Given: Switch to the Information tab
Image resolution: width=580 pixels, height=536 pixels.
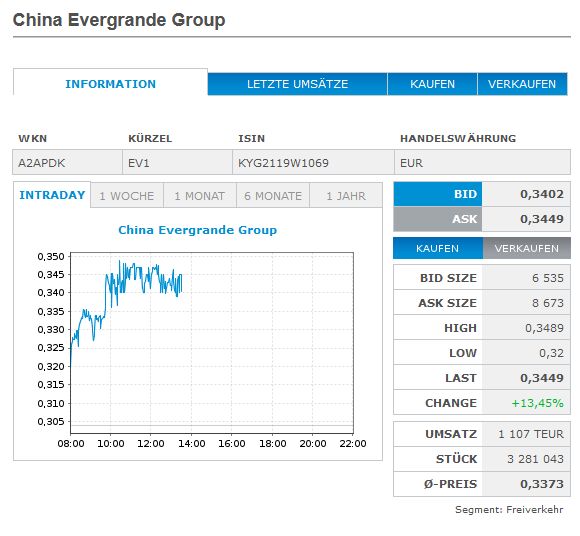Looking at the screenshot, I should pos(110,82).
